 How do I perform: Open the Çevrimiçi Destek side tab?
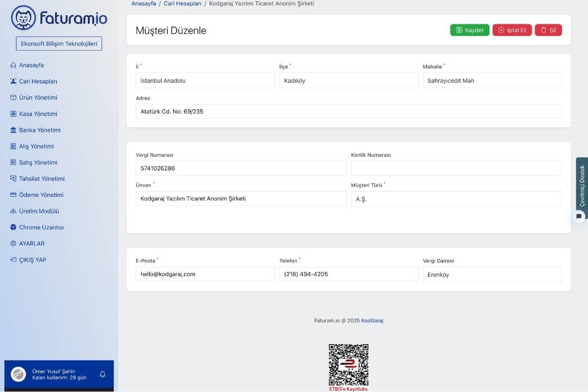pyautogui.click(x=581, y=185)
